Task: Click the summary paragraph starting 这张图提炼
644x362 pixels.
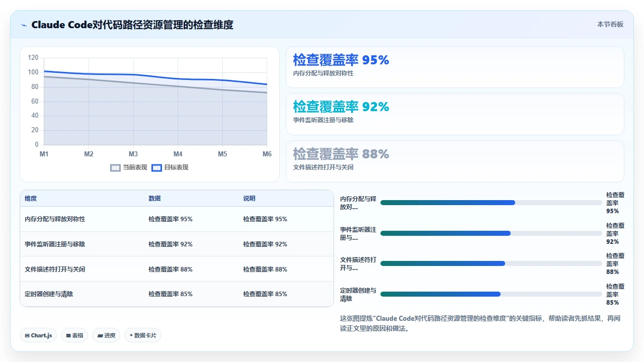Action: pyautogui.click(x=480, y=323)
